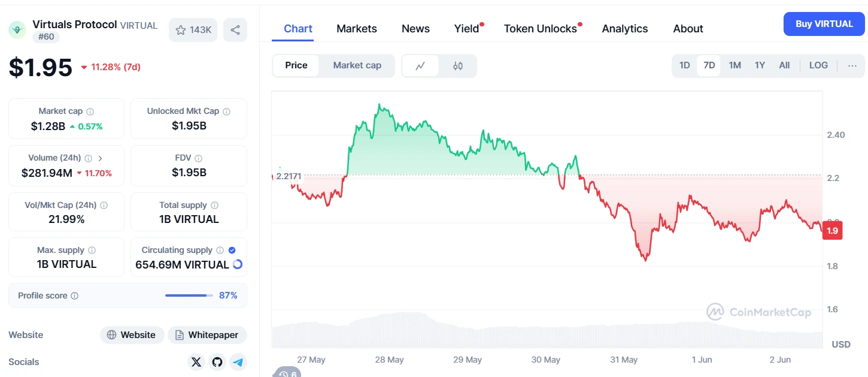This screenshot has width=868, height=377.
Task: Click the Buy VIRTUAL button
Action: pyautogui.click(x=824, y=24)
